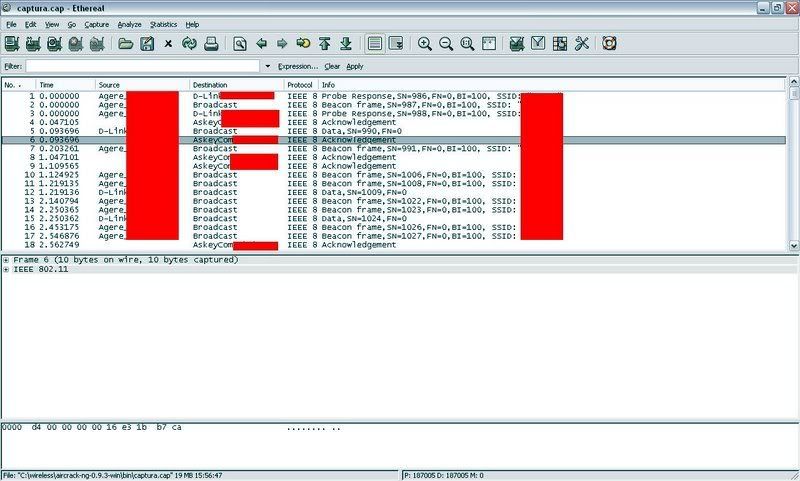Sort by the Protocol column header

301,85
